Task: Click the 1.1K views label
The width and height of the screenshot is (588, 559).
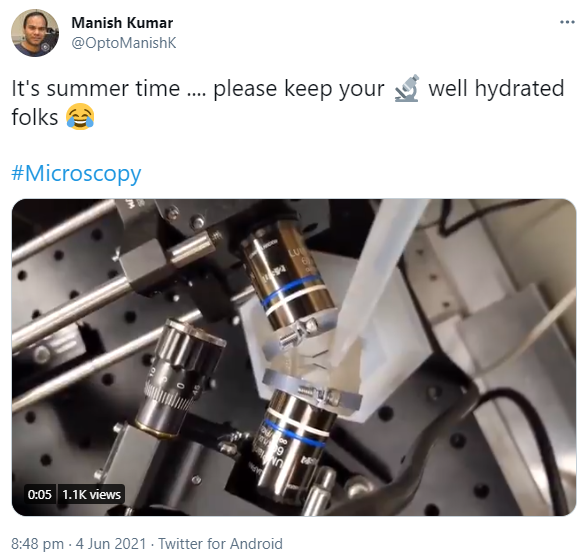Action: [x=92, y=495]
